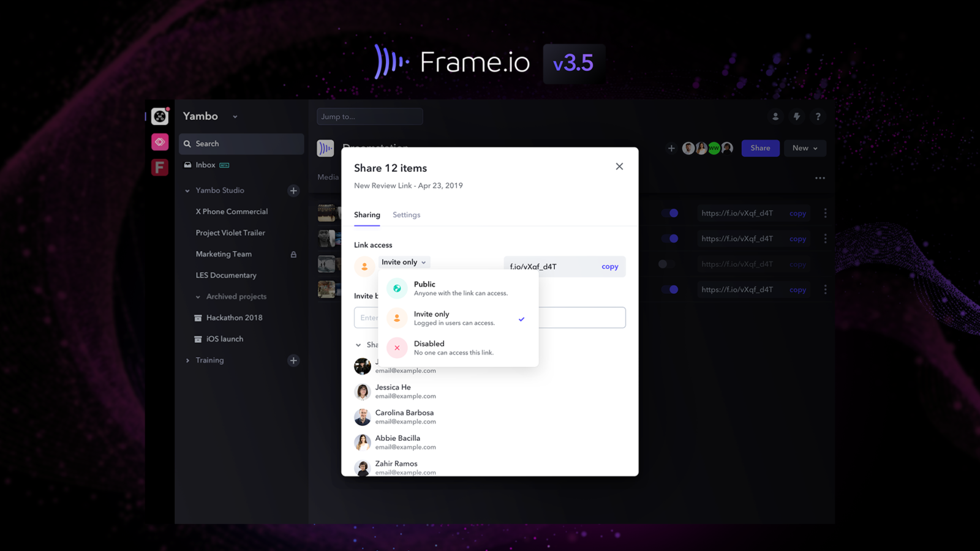
Task: Switch to the Settings tab in Share dialog
Action: coord(406,215)
